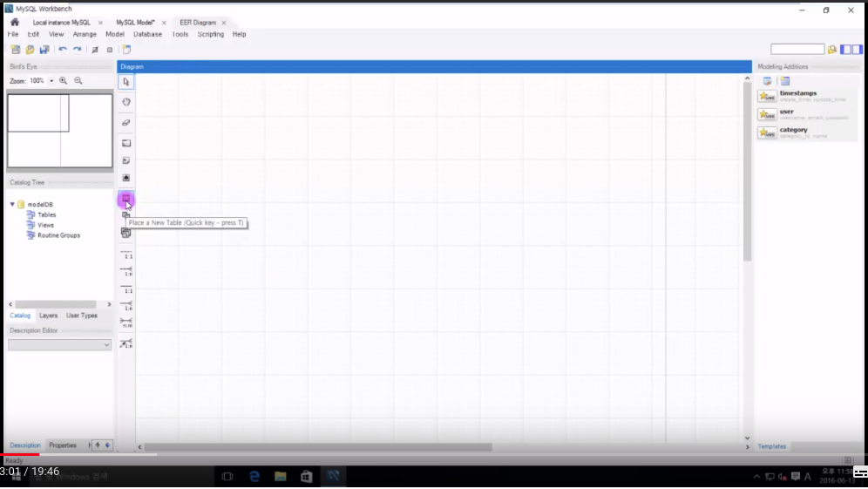Screen dimensions: 868x489
Task: Click the user template
Action: [806, 114]
